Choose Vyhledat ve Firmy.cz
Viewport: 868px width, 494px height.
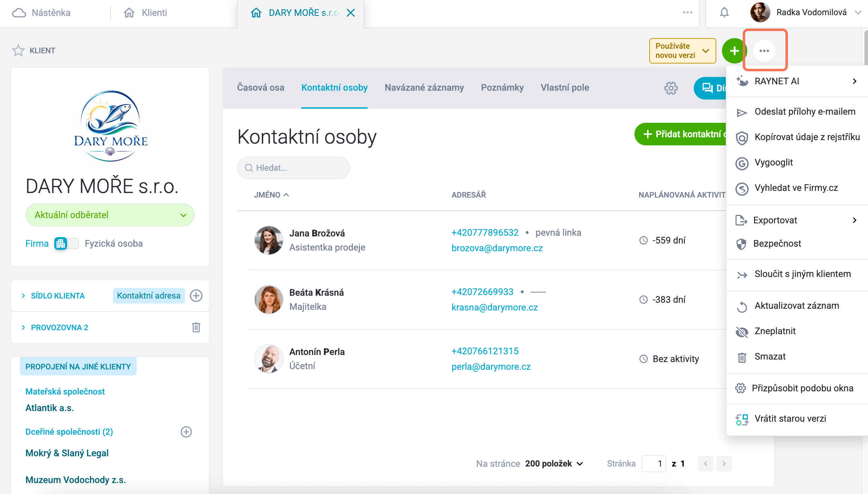[x=797, y=188]
